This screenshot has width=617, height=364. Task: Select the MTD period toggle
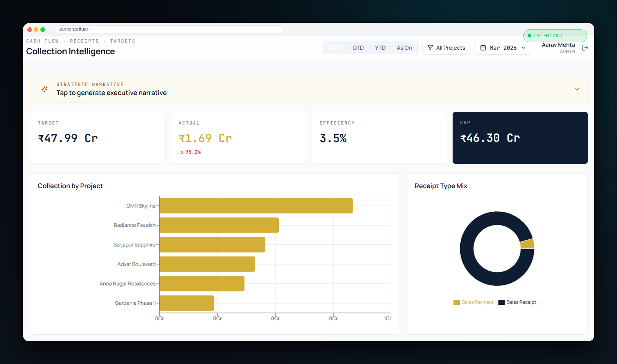pos(335,48)
